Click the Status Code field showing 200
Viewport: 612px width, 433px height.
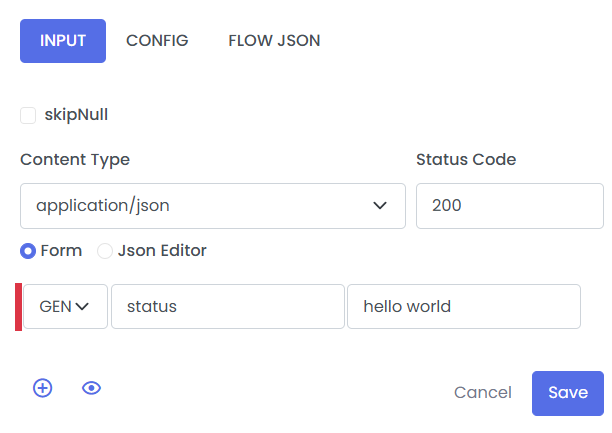(509, 206)
